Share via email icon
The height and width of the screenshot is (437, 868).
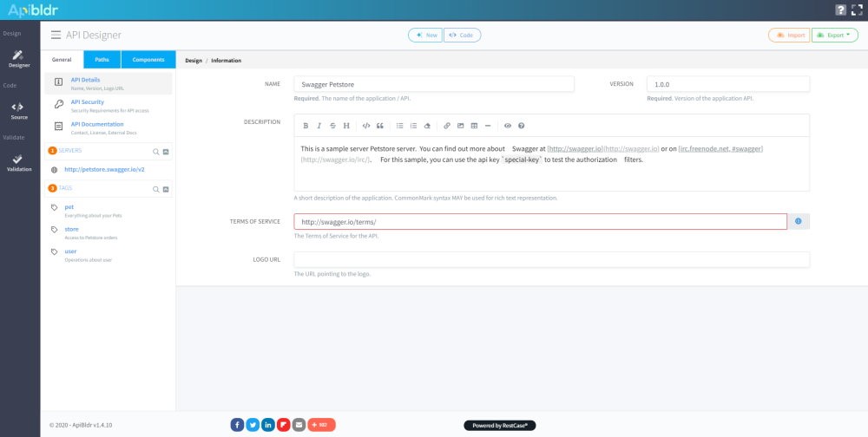299,425
